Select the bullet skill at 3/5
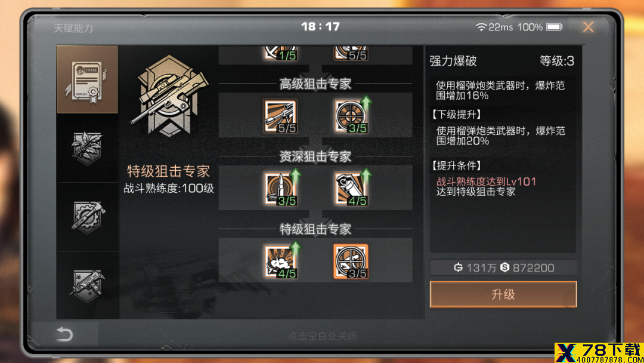Screen dimensions: 644x363 pyautogui.click(x=280, y=189)
